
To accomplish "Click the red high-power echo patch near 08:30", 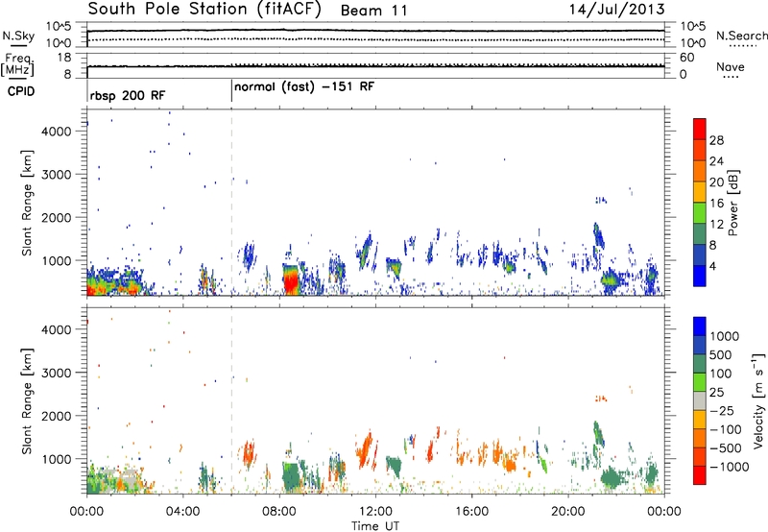I will pyautogui.click(x=291, y=281).
